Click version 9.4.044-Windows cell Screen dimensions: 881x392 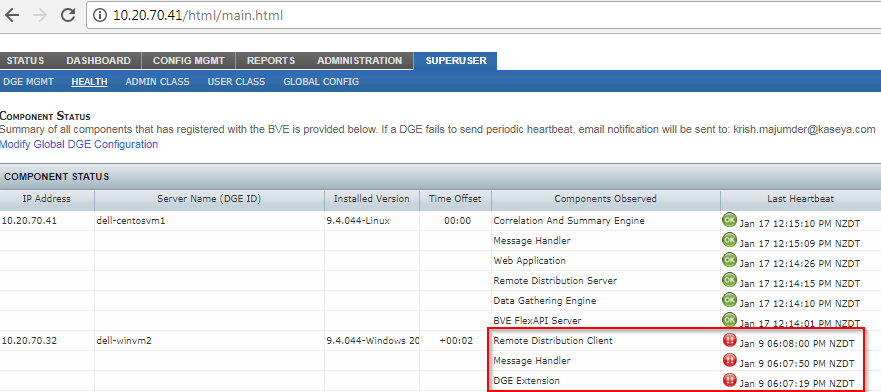(372, 341)
